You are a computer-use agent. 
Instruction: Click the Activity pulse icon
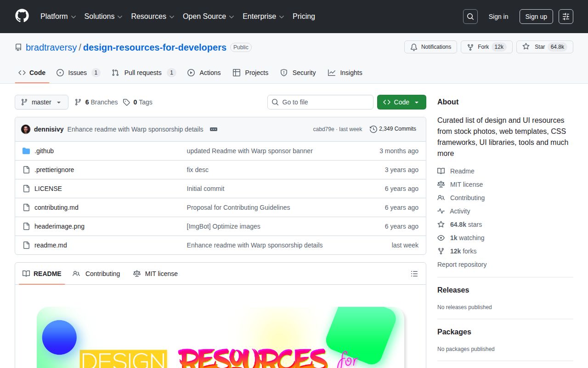click(441, 211)
